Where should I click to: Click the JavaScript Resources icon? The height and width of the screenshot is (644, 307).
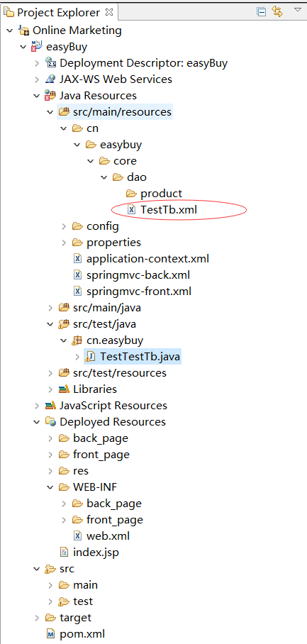point(51,406)
